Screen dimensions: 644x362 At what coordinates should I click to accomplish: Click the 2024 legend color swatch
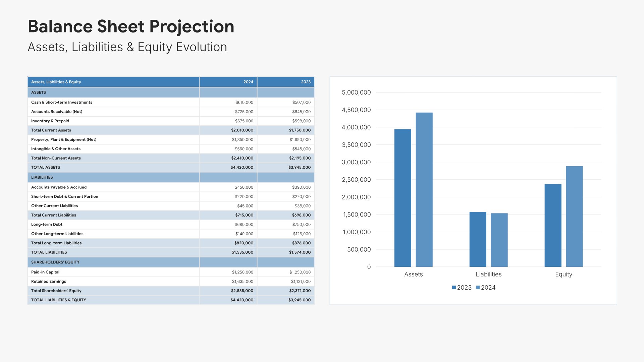[x=478, y=288]
